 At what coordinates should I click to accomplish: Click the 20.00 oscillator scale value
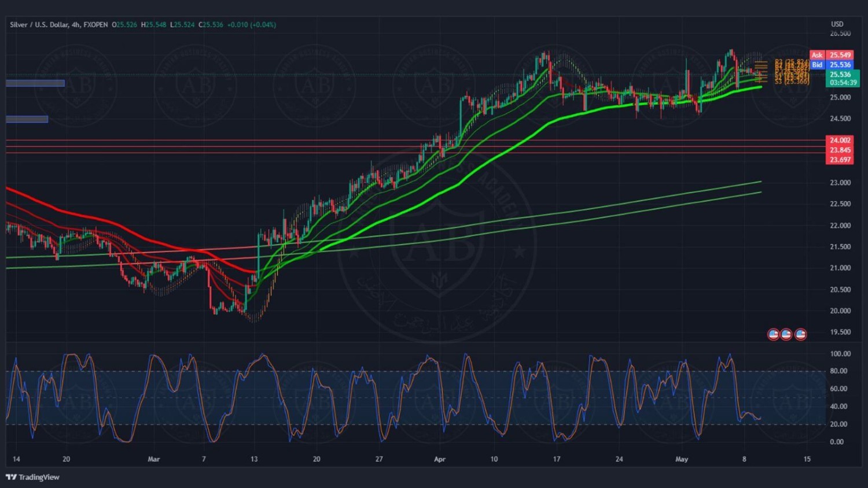(838, 424)
